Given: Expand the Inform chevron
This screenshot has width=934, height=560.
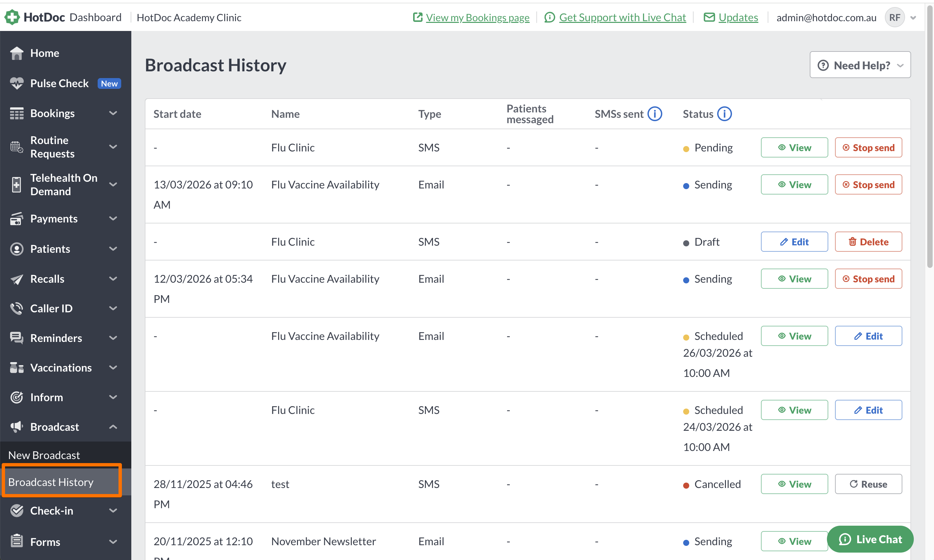Looking at the screenshot, I should 113,397.
